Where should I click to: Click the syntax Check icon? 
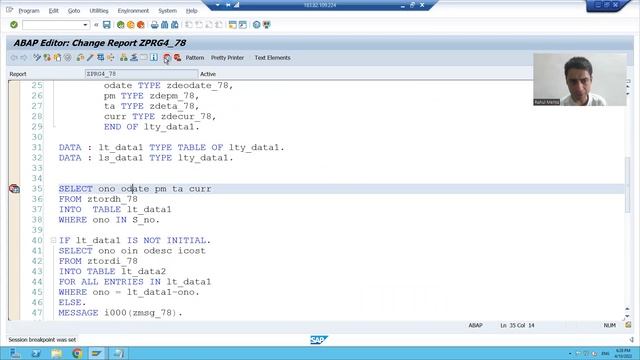(x=80, y=58)
